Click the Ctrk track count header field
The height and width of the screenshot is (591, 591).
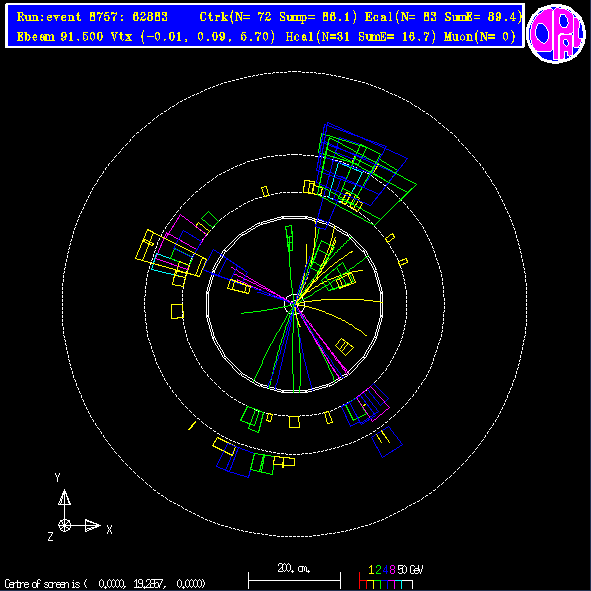(x=278, y=17)
